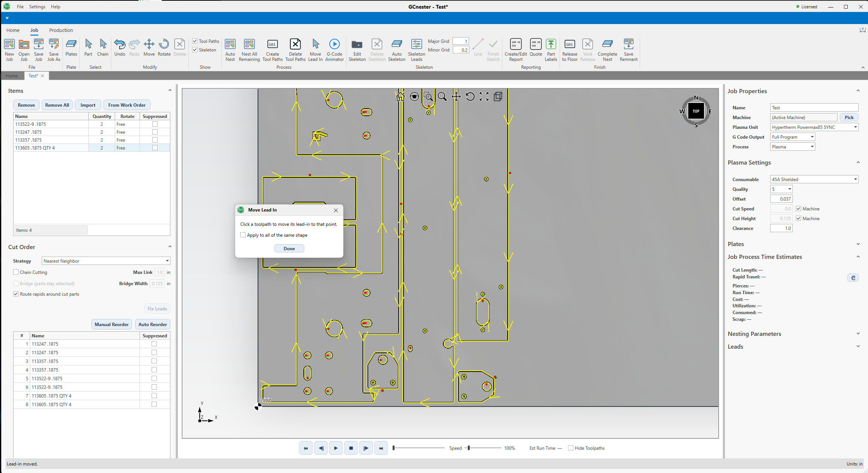
Task: Click the Part Labels icon
Action: (x=551, y=50)
